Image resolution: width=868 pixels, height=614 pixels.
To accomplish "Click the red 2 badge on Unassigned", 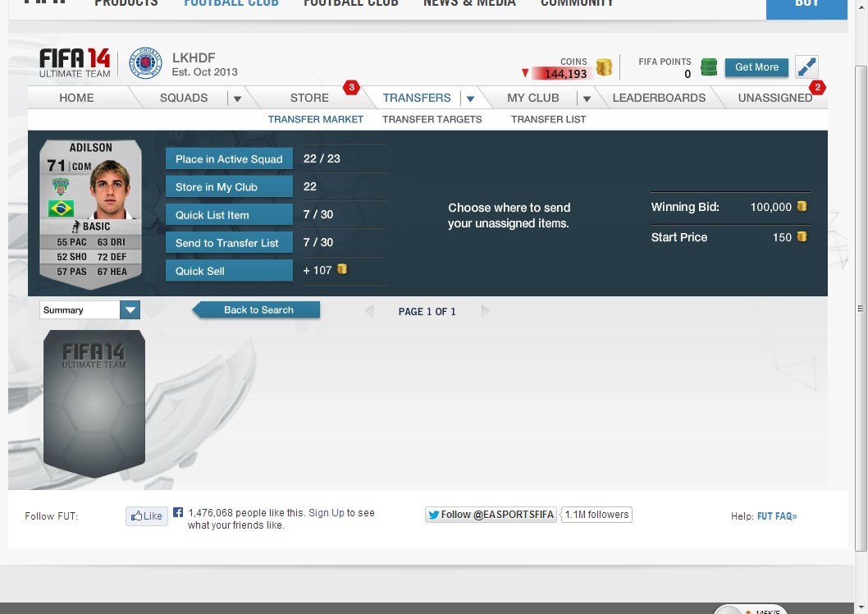I will point(817,88).
